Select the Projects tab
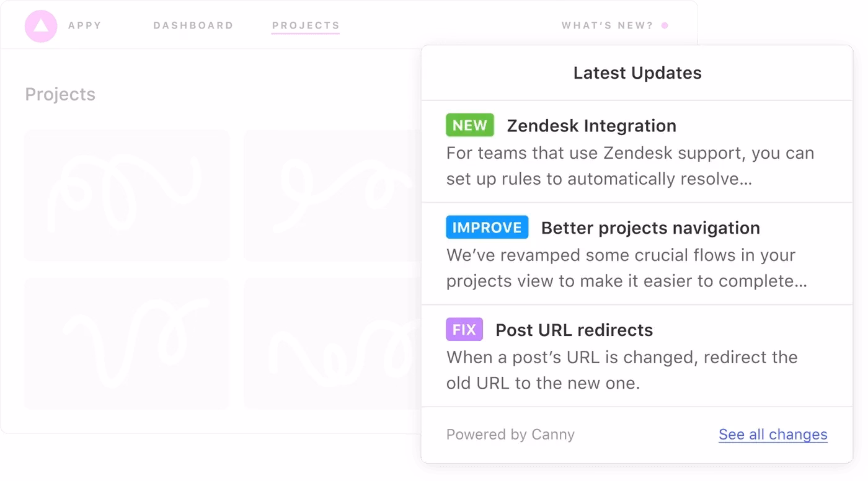Image resolution: width=868 pixels, height=481 pixels. [306, 26]
